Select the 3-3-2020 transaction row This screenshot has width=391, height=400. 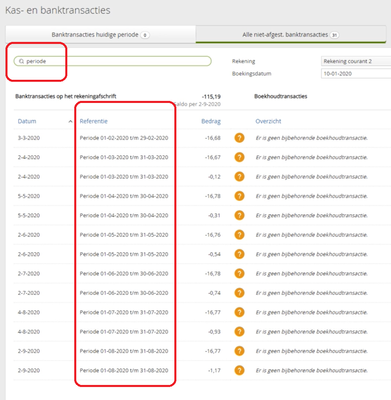tap(202, 138)
